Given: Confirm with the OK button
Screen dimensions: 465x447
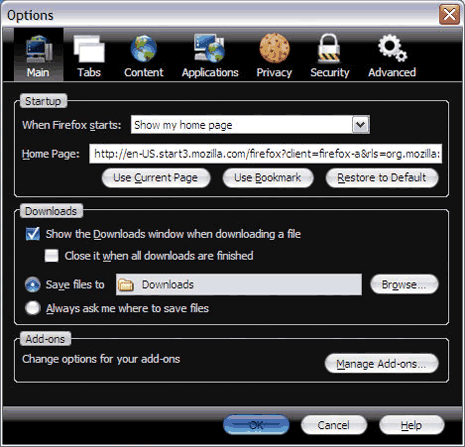Looking at the screenshot, I should [256, 425].
